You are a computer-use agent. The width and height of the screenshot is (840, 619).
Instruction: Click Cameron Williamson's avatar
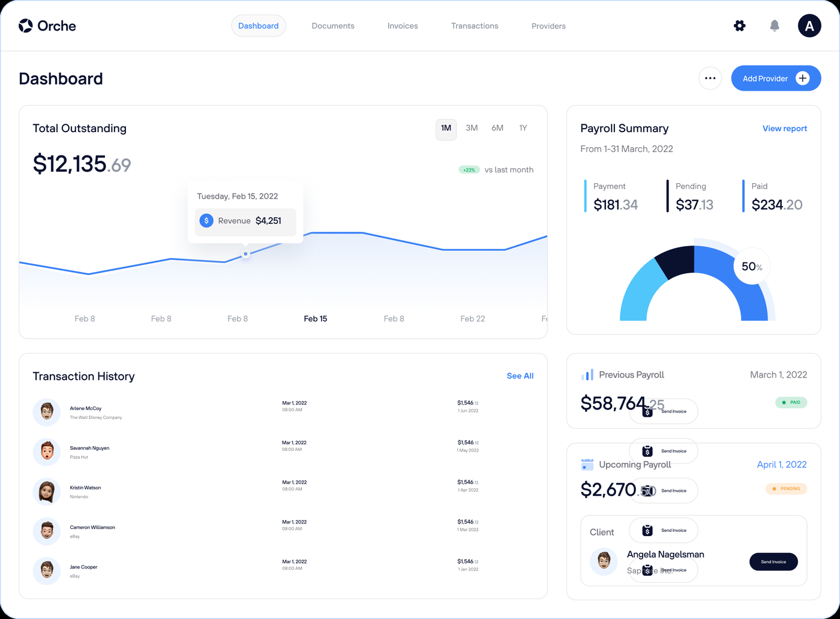[x=47, y=531]
